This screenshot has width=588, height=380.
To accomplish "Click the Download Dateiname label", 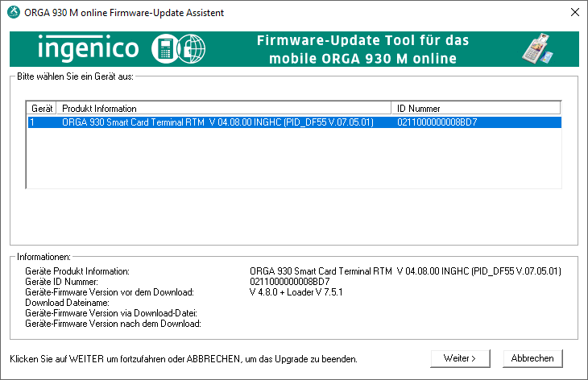I will tap(67, 303).
